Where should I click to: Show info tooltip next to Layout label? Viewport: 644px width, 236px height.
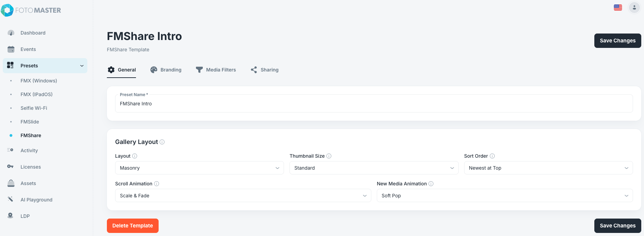[x=135, y=156]
